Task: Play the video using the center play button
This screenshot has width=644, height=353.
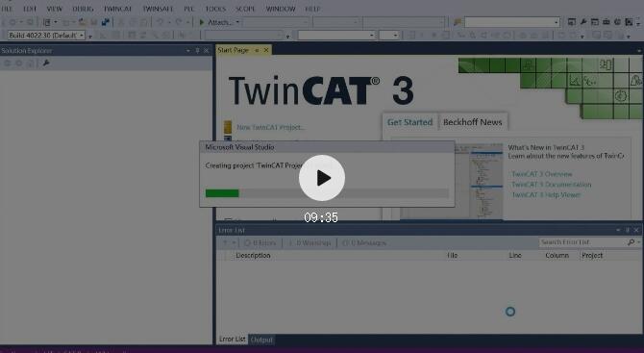Action: [x=322, y=178]
